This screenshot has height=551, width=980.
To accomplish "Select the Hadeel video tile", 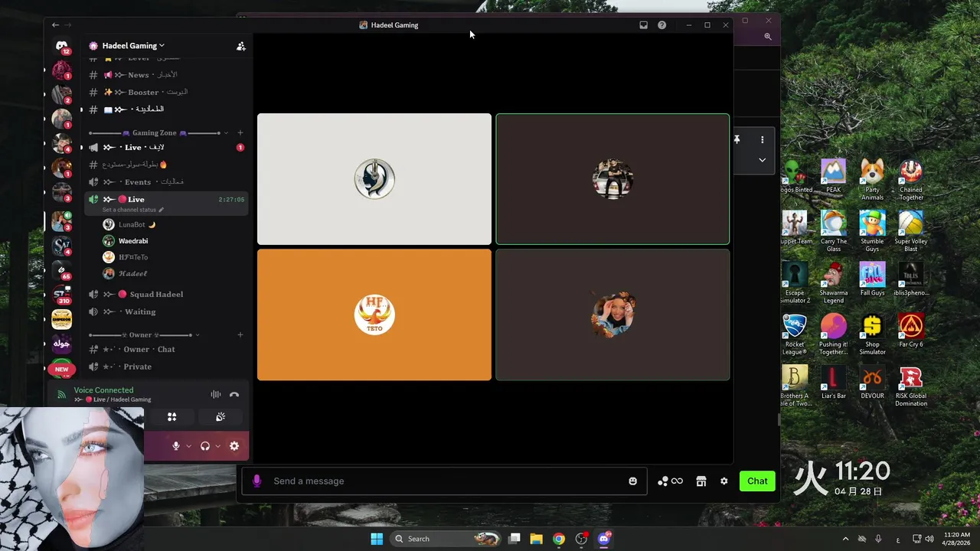I will 612,315.
